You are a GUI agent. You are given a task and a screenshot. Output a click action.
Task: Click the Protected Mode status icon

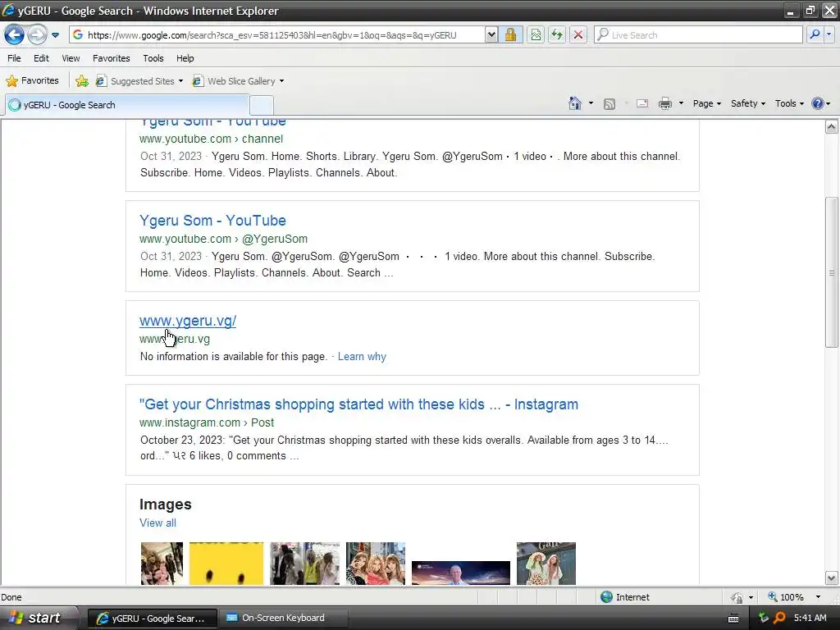(737, 597)
